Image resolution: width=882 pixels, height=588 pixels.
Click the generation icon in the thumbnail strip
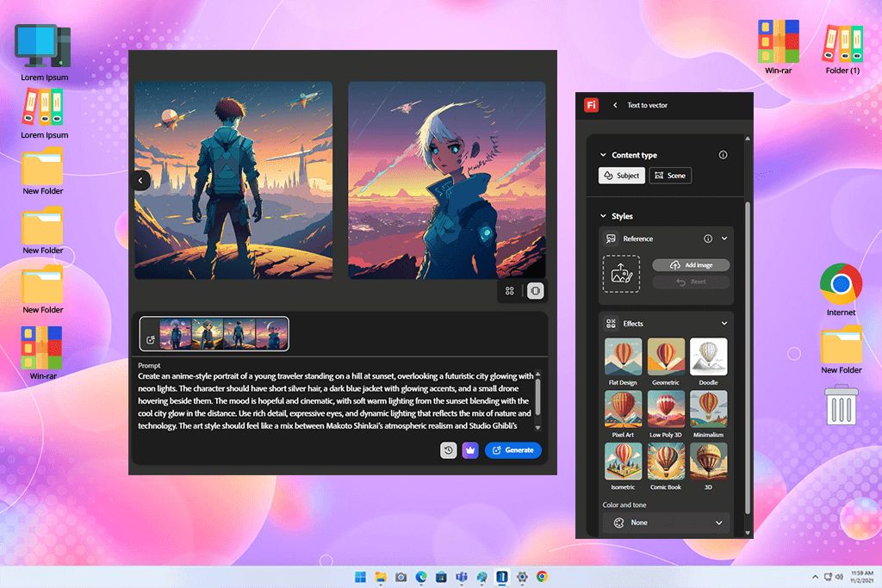[x=150, y=339]
